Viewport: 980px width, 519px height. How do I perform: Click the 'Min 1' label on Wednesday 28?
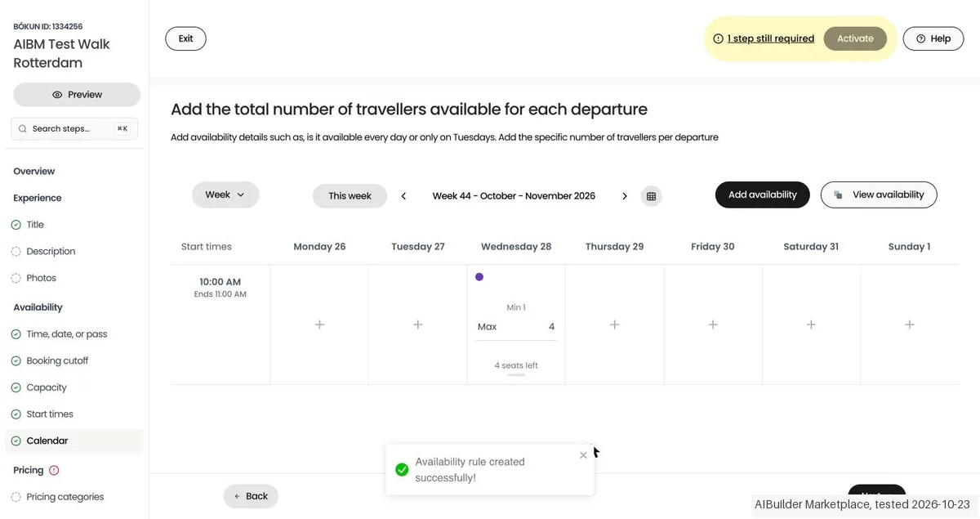(516, 307)
